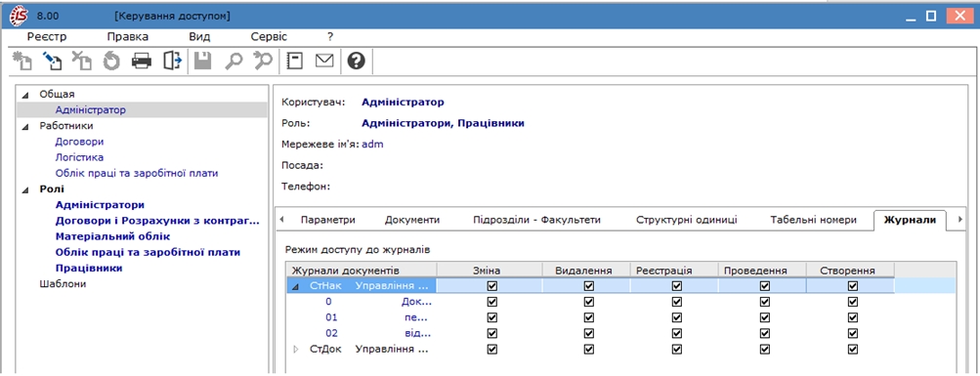Open the Вид menu
980x376 pixels.
(199, 37)
